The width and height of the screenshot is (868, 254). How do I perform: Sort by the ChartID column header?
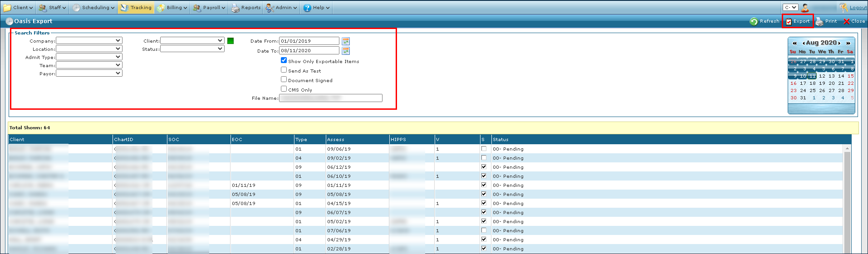(140, 139)
